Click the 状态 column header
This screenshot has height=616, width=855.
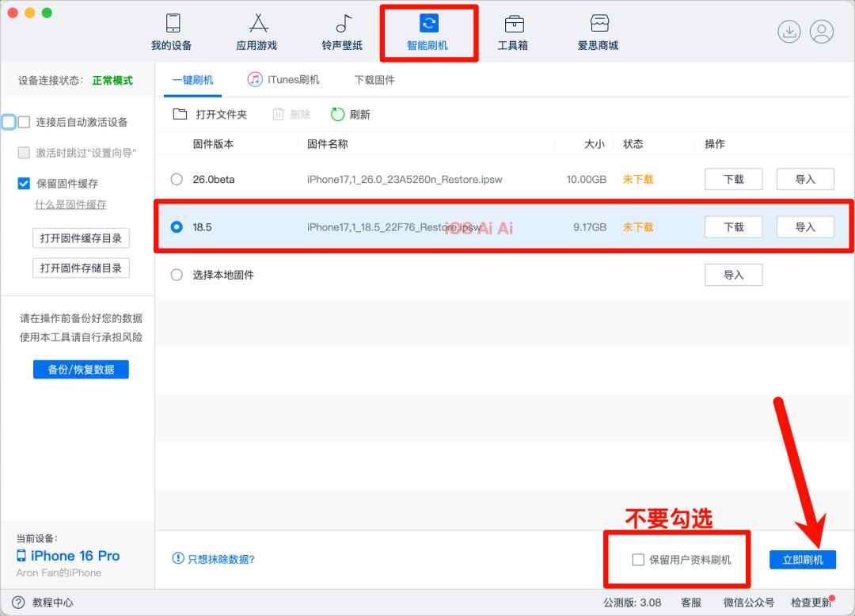click(633, 144)
